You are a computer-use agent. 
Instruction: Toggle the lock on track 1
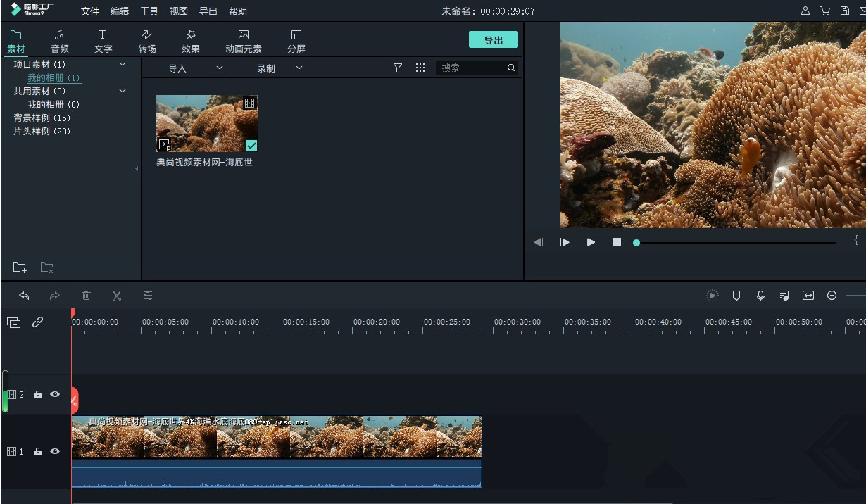[38, 452]
